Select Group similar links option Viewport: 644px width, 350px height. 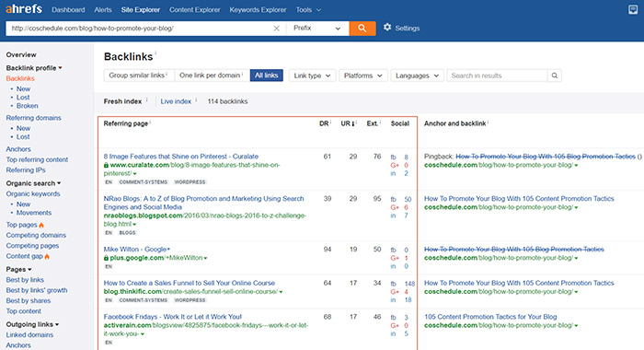click(139, 76)
